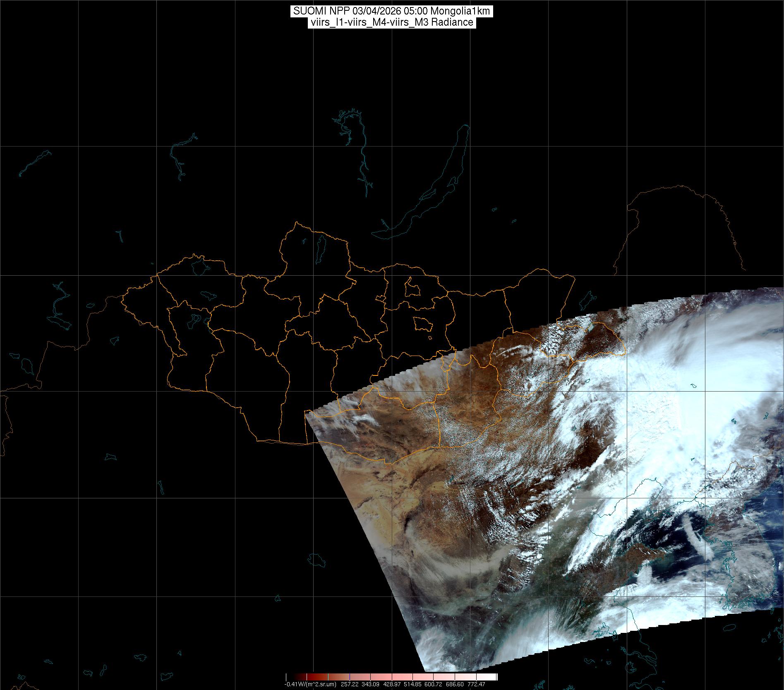Click the radiance color bar gradient
Screen dimensions: 784x690
pos(392,677)
